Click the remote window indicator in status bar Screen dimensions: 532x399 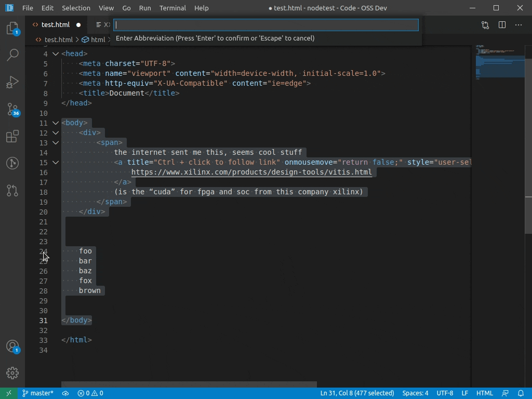pos(9,393)
